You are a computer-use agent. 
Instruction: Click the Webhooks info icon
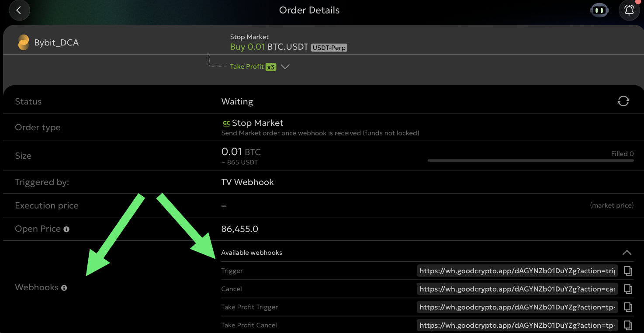64,288
